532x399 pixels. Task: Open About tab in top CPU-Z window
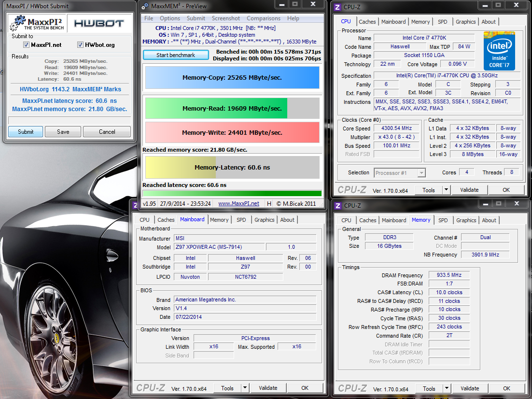point(489,22)
